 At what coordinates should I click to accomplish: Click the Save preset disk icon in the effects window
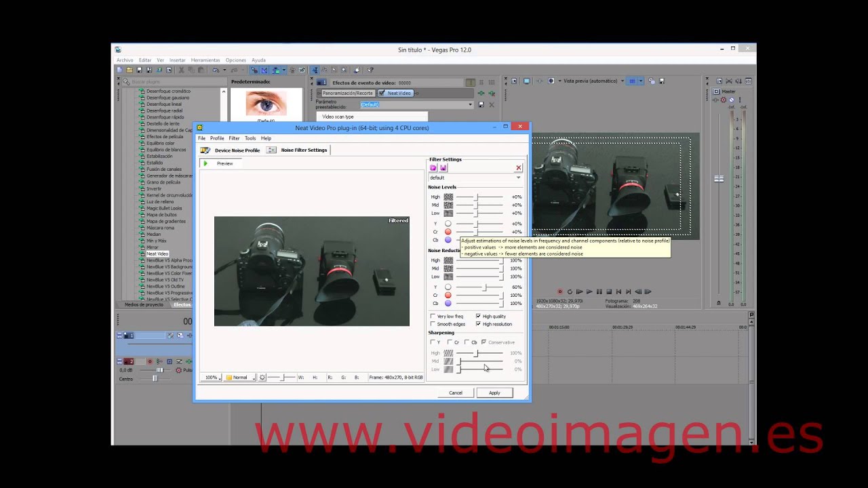[481, 104]
